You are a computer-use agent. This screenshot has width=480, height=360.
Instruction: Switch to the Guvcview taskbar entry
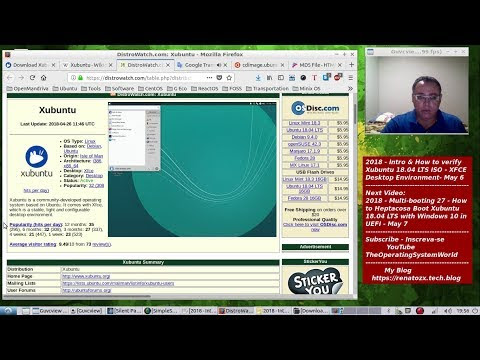pyautogui.click(x=50, y=311)
